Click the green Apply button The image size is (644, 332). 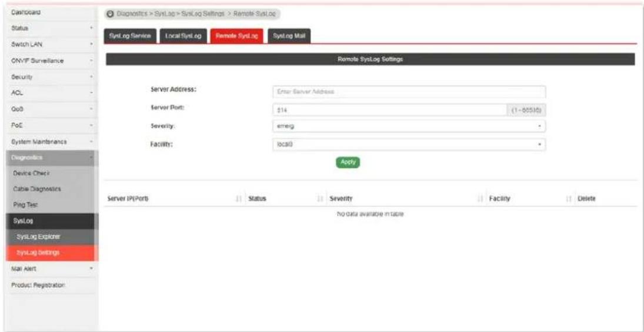[x=348, y=162]
